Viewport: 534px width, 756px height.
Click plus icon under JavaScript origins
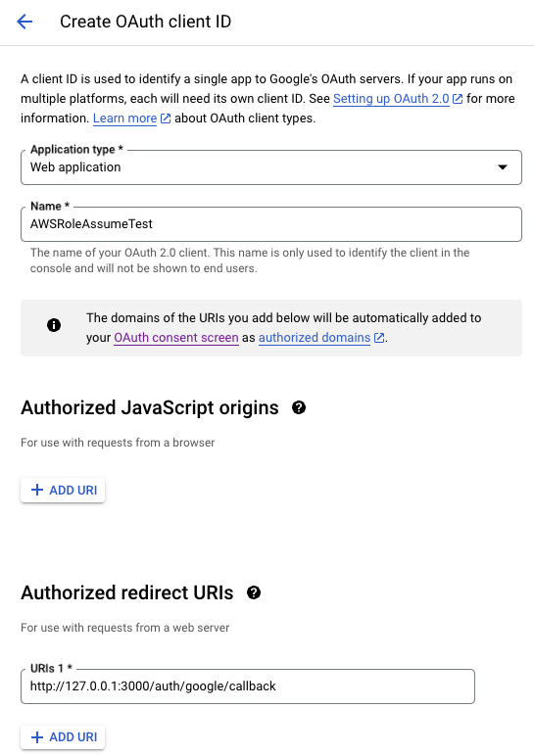pos(37,491)
